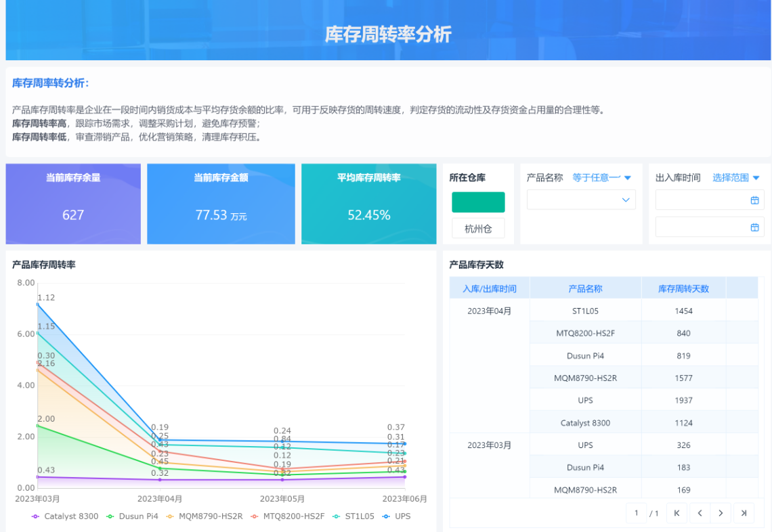Open calendar icon in second date field
The width and height of the screenshot is (772, 532).
click(754, 227)
